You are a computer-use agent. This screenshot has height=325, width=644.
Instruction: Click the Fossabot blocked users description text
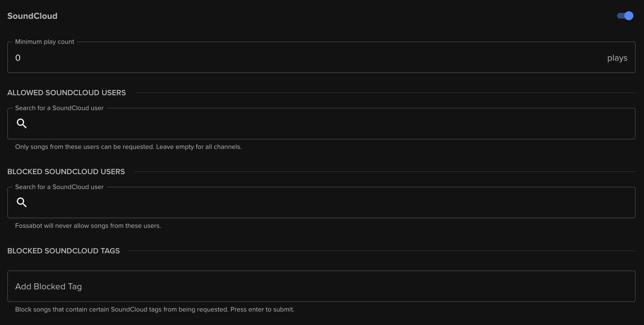[x=88, y=226]
